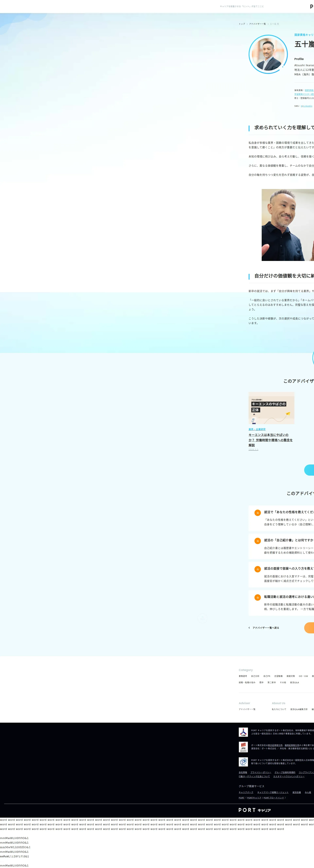Open アドバイザー一覧 breadcrumb link
Screen dimensions: 314x868
point(257,24)
